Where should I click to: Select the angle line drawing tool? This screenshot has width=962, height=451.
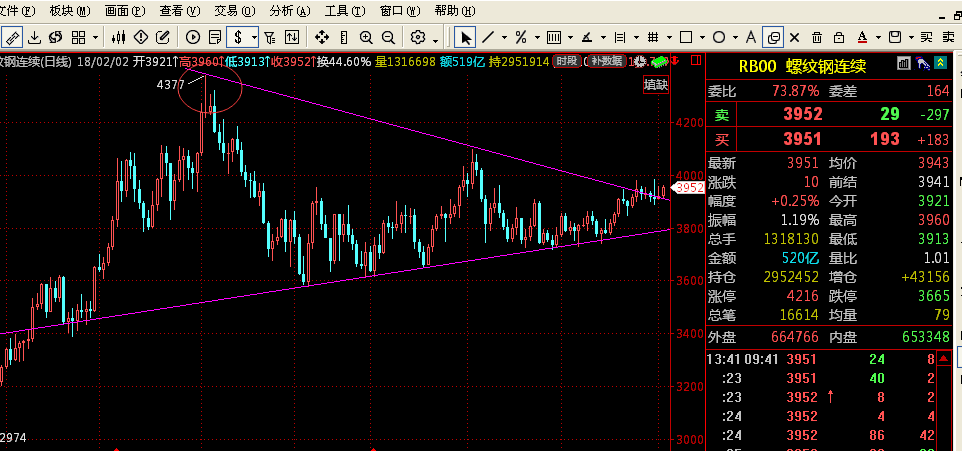(587, 37)
